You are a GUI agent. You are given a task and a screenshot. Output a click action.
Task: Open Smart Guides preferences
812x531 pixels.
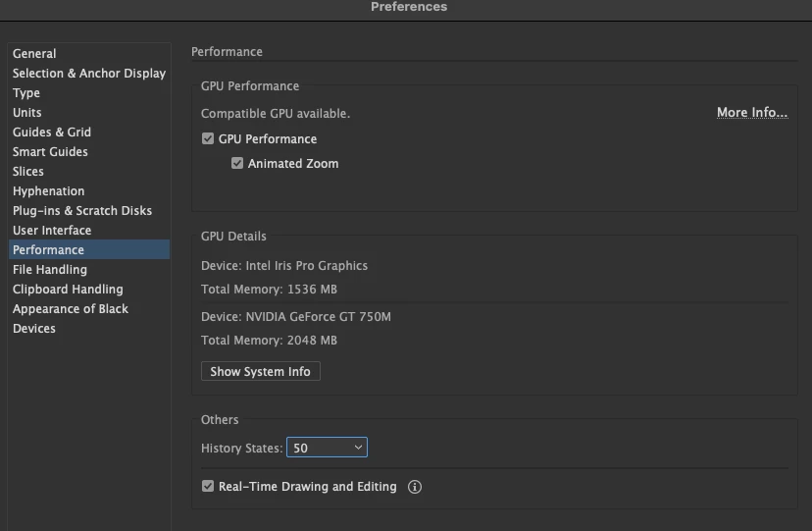click(x=50, y=152)
